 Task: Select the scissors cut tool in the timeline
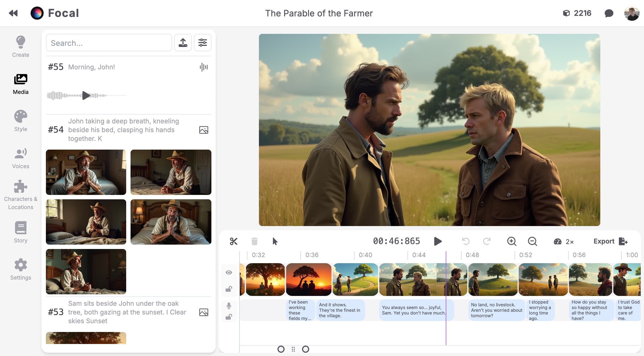point(234,241)
